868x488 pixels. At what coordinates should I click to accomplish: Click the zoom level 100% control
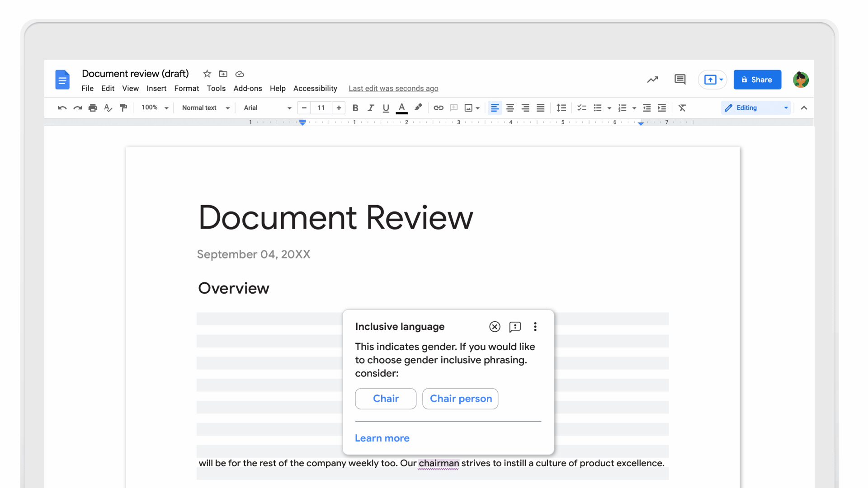[154, 107]
